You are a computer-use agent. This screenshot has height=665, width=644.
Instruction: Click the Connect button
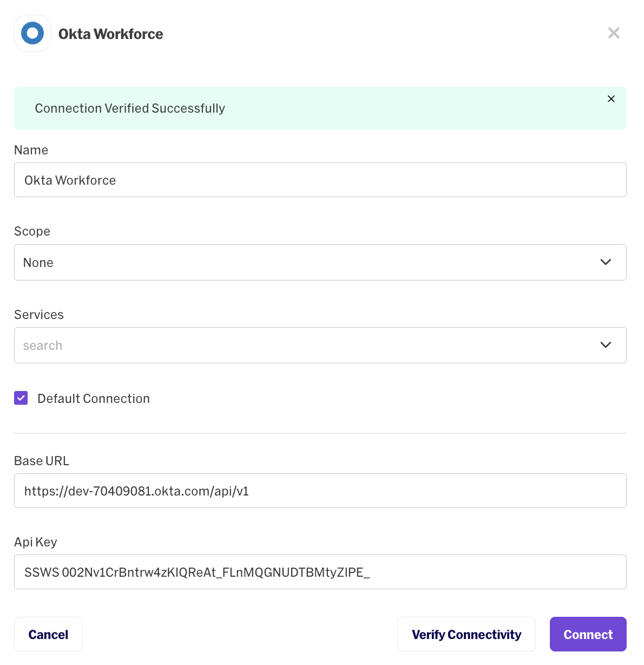point(588,634)
